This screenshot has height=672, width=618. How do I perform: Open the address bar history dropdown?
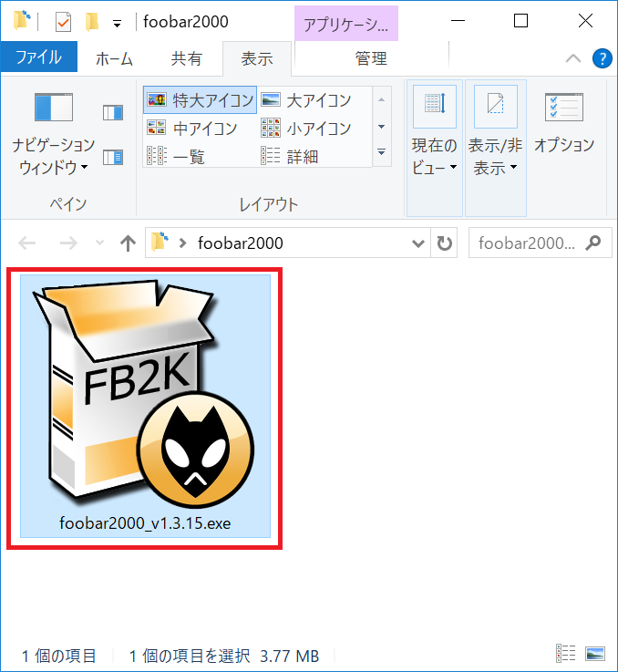pos(417,243)
